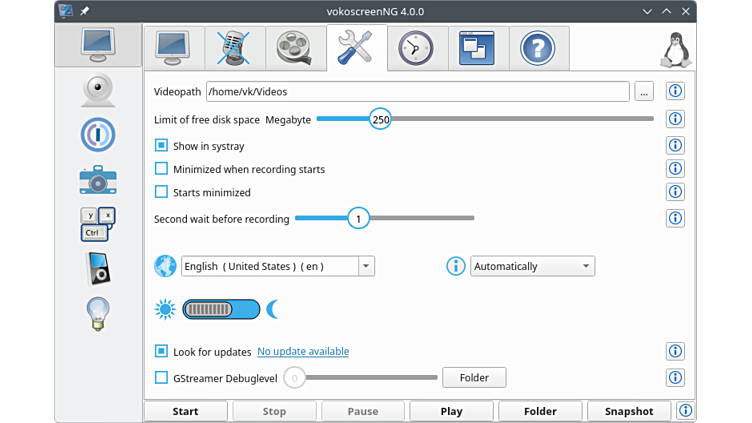Click the info icon beside Videopath
This screenshot has height=423, width=752.
click(675, 92)
